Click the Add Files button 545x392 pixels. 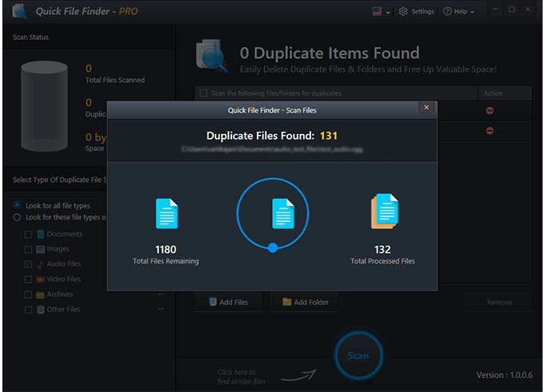228,303
